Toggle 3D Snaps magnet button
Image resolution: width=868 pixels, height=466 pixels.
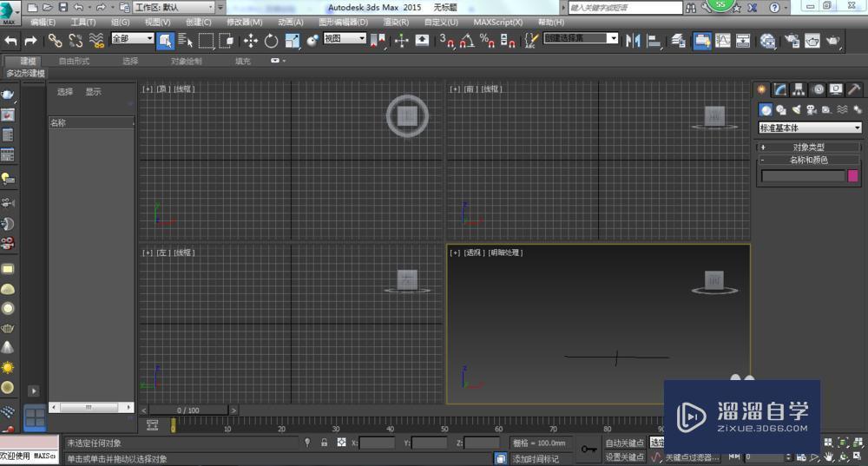tap(447, 41)
